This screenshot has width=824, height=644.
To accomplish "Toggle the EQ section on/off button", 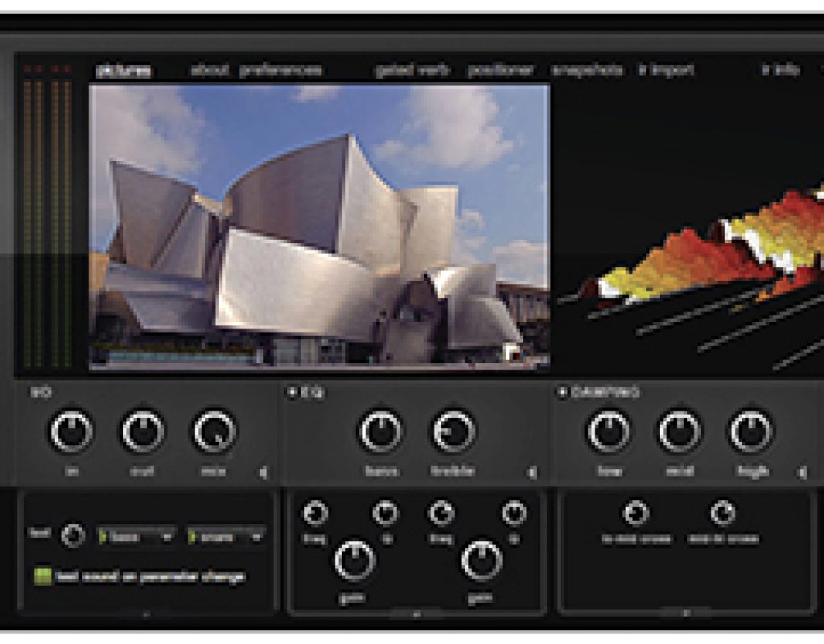I will pyautogui.click(x=291, y=392).
